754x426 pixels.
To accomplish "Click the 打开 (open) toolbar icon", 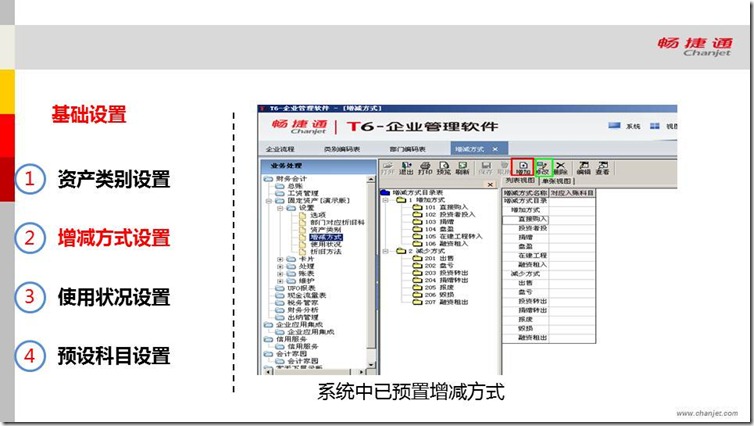I will (x=388, y=168).
